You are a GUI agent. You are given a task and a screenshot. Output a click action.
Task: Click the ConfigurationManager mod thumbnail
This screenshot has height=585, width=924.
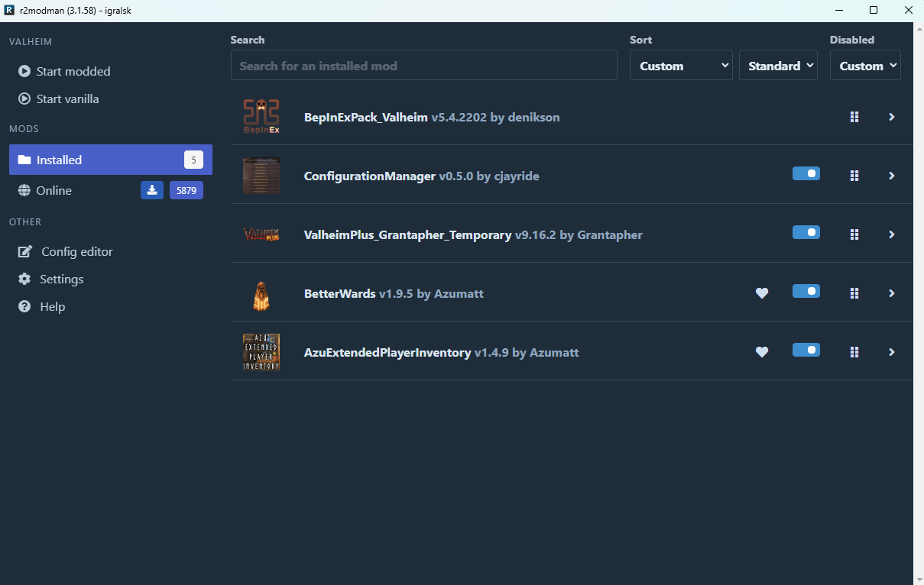261,176
